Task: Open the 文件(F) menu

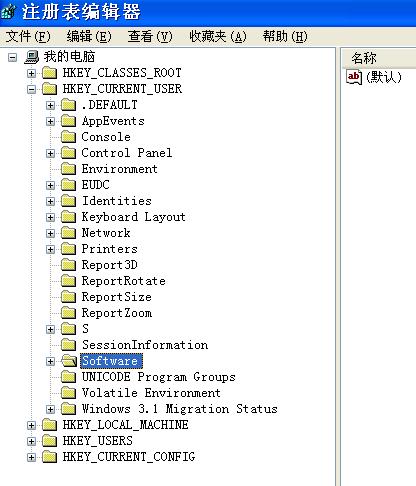Action: click(x=28, y=36)
